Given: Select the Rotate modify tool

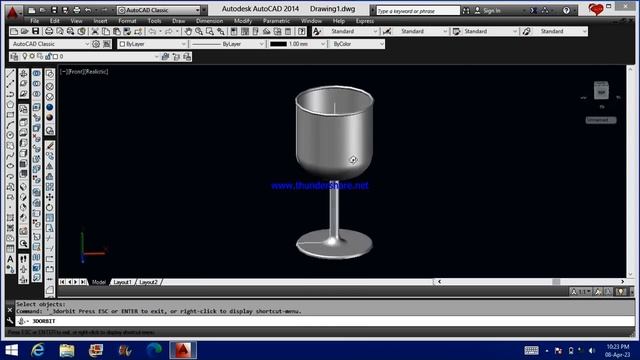Looking at the screenshot, I should click(x=50, y=207).
